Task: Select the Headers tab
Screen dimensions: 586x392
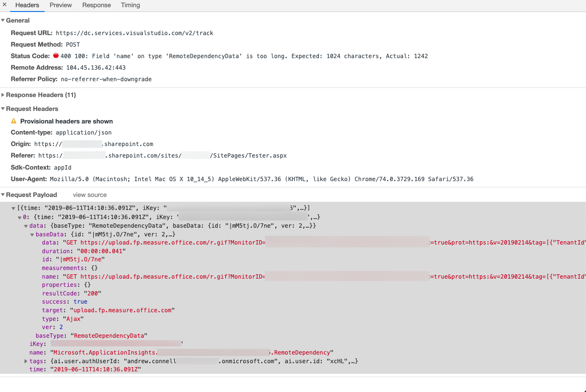Action: click(x=27, y=5)
